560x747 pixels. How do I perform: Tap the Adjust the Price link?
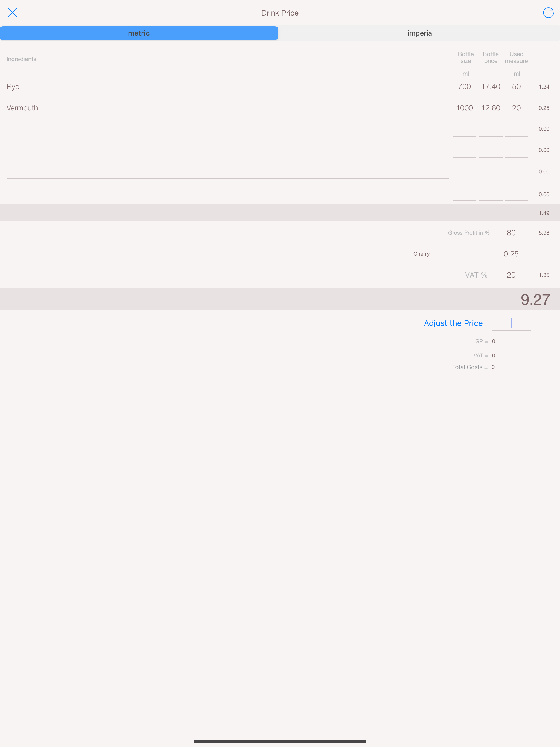[453, 323]
